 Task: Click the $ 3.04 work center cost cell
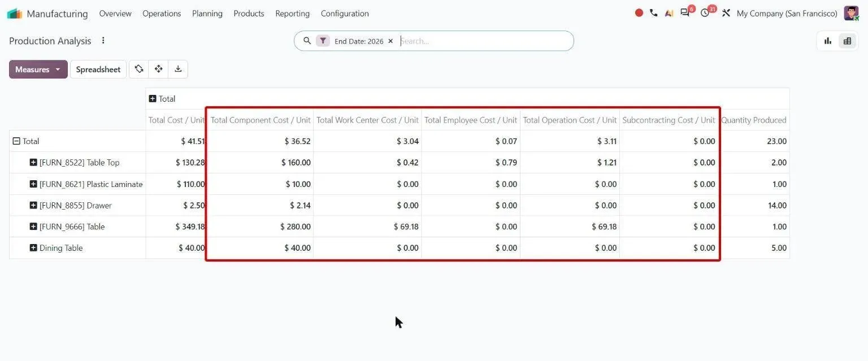[367, 141]
